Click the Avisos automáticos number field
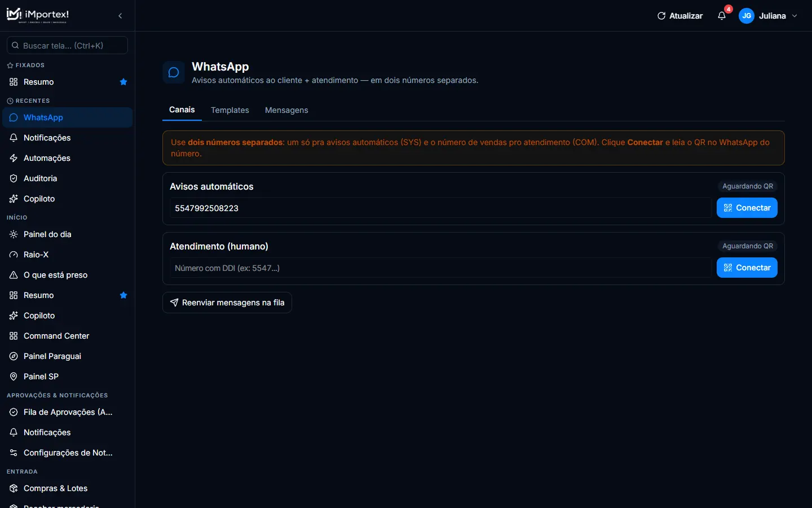This screenshot has width=812, height=508. coord(440,208)
